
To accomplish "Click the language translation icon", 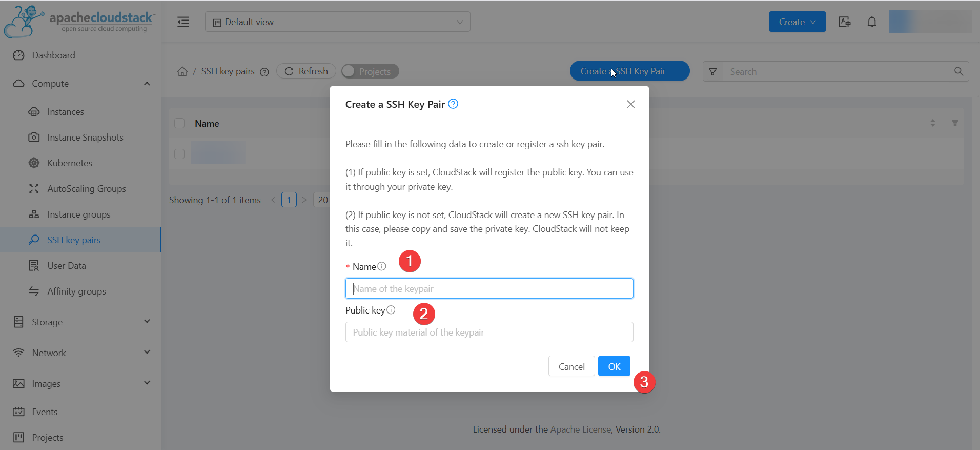I will point(844,22).
